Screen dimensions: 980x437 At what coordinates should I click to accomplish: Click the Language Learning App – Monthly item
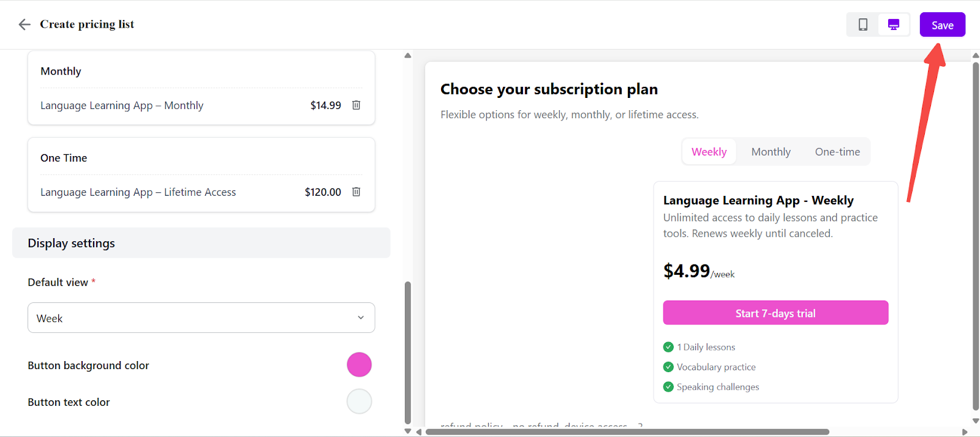point(122,106)
